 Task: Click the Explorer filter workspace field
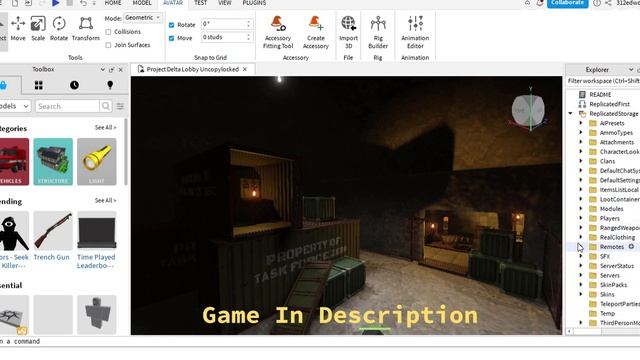click(603, 81)
